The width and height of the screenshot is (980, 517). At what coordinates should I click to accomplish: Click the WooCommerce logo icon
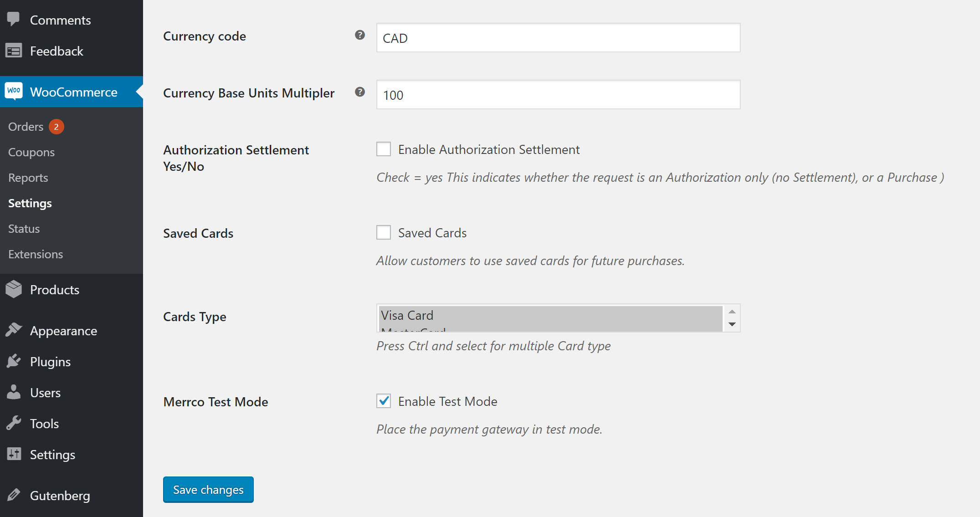[14, 91]
